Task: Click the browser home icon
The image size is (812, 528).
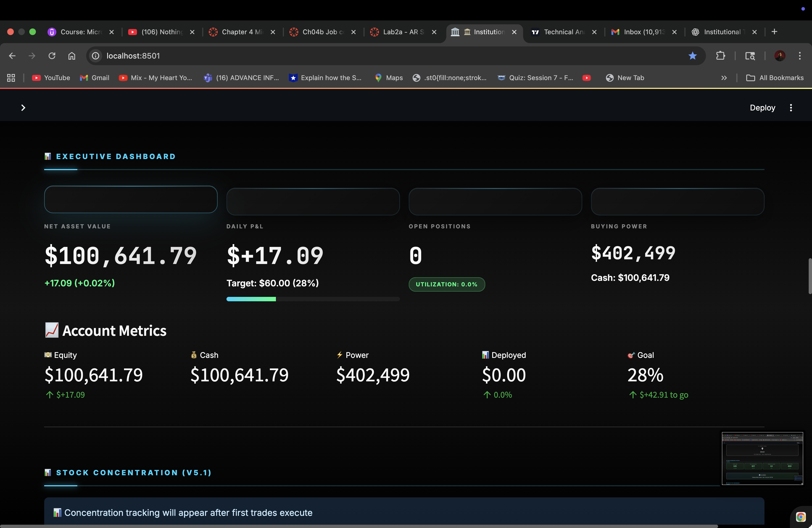Action: tap(72, 56)
